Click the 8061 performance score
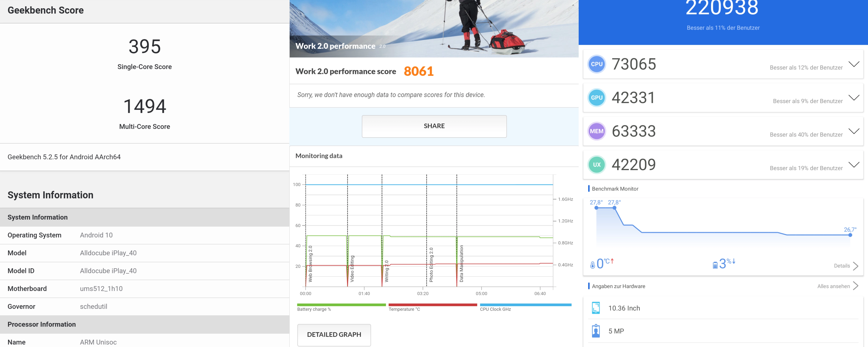Image resolution: width=868 pixels, height=347 pixels. [x=419, y=71]
